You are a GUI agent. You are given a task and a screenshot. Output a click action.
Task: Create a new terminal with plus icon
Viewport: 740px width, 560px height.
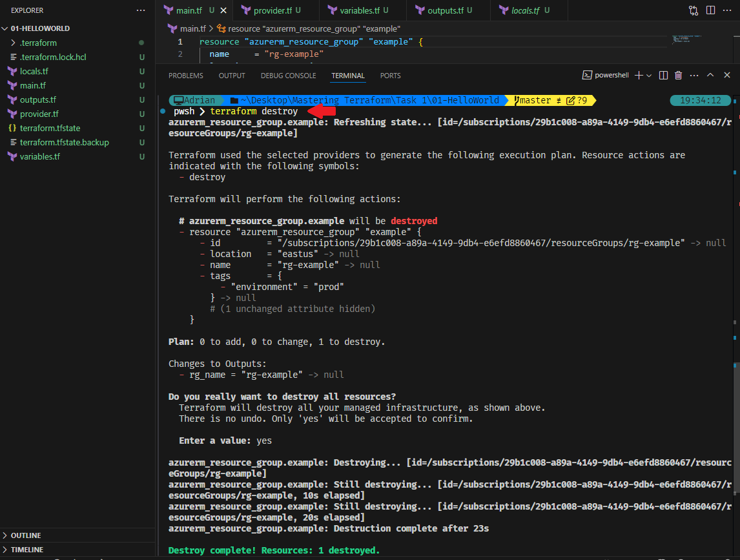tap(639, 75)
